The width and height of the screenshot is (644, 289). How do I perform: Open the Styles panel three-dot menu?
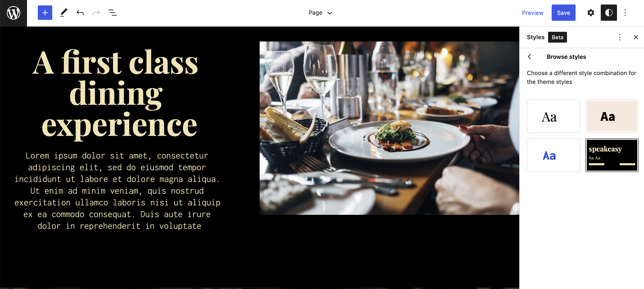point(619,37)
